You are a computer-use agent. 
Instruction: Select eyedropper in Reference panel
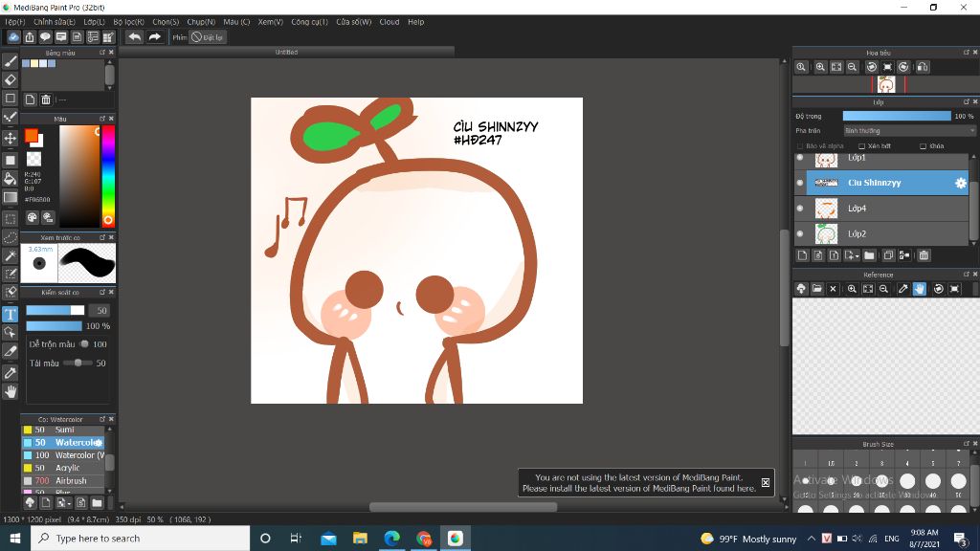902,289
